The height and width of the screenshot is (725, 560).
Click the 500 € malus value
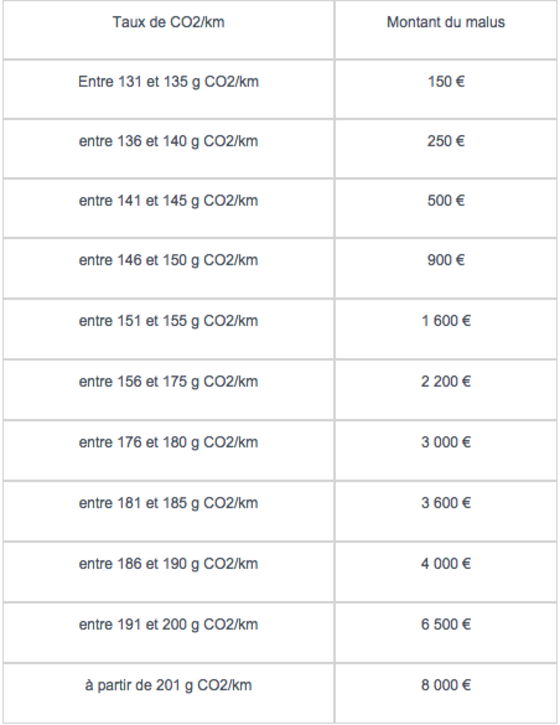(446, 201)
